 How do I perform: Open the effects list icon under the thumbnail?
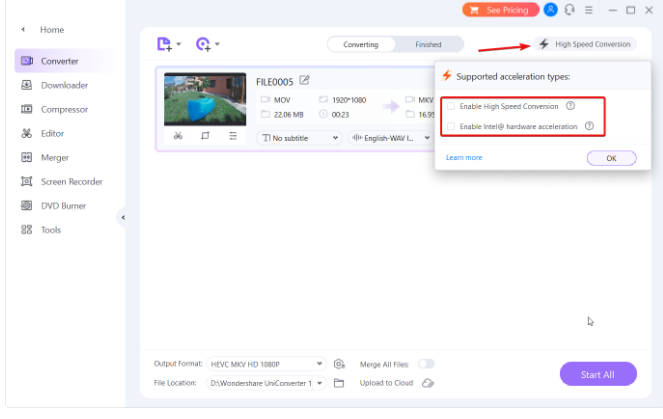(232, 136)
